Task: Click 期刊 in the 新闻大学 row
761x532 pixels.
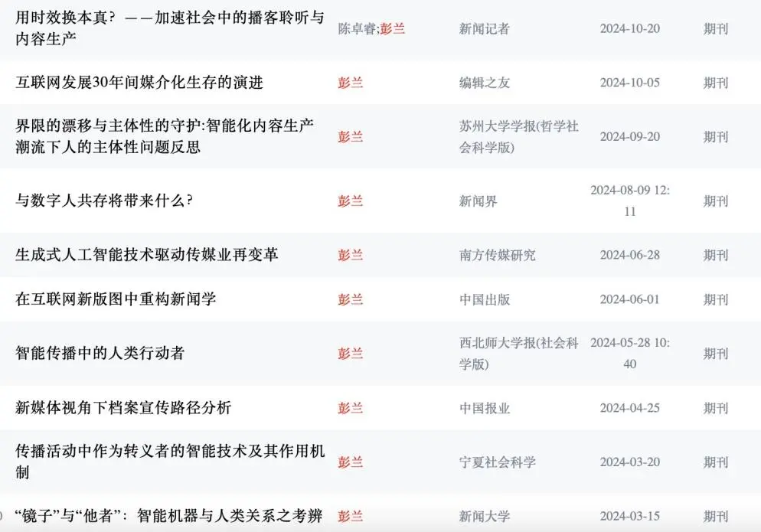Action: (716, 516)
